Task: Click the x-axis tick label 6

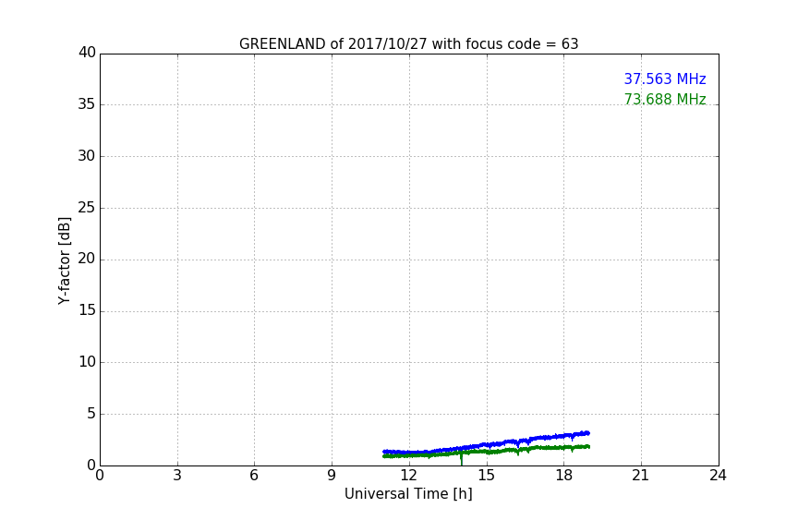Action: pos(254,476)
